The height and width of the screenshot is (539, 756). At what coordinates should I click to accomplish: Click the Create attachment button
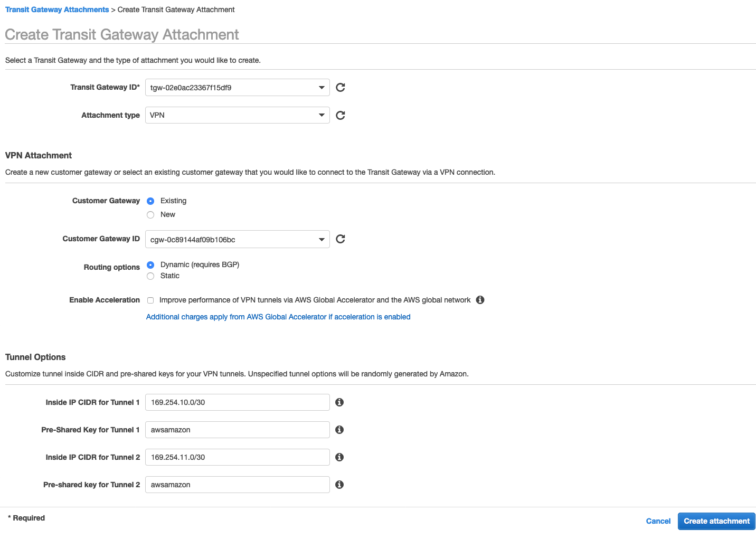(x=716, y=521)
